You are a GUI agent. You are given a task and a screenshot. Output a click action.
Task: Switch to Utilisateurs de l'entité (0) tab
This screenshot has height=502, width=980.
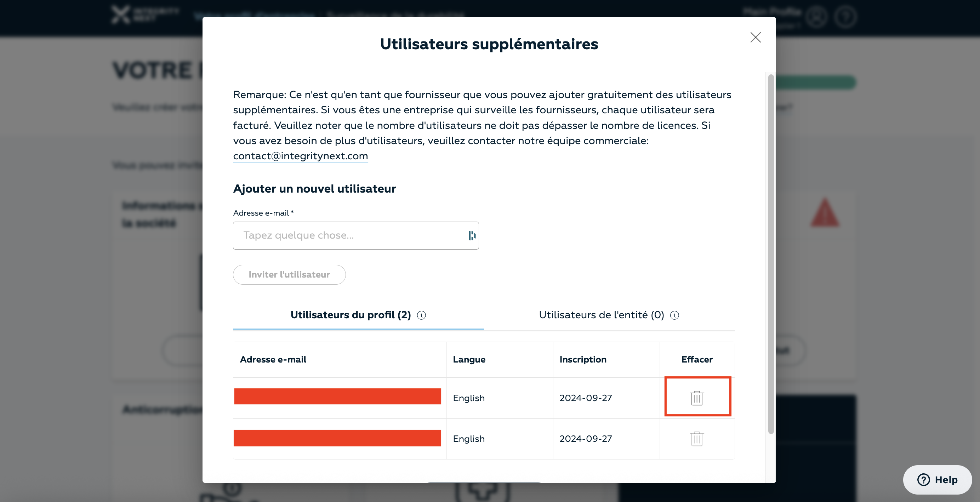609,315
